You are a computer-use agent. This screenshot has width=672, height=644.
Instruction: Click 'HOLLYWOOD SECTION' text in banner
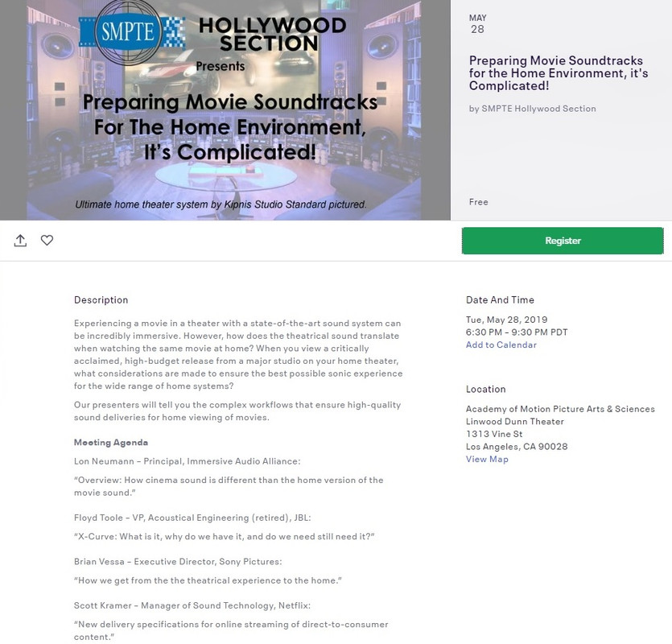pos(272,35)
